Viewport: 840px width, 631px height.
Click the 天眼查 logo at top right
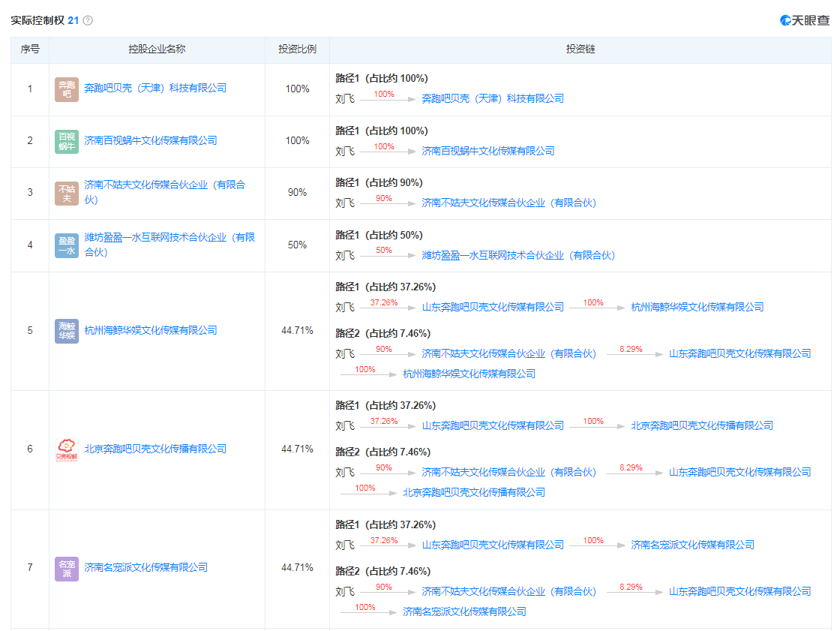tap(805, 22)
